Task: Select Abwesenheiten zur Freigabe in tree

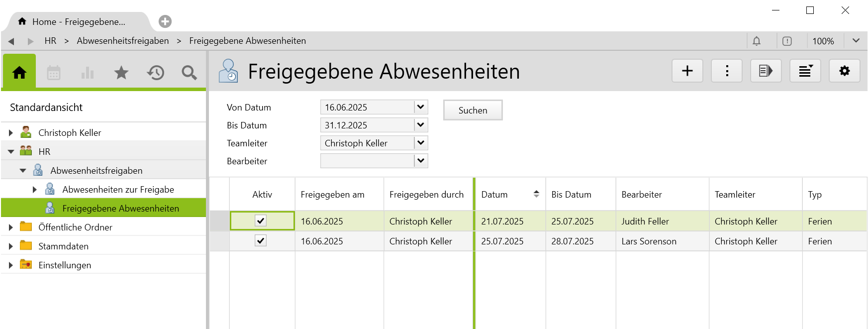Action: [x=118, y=190]
